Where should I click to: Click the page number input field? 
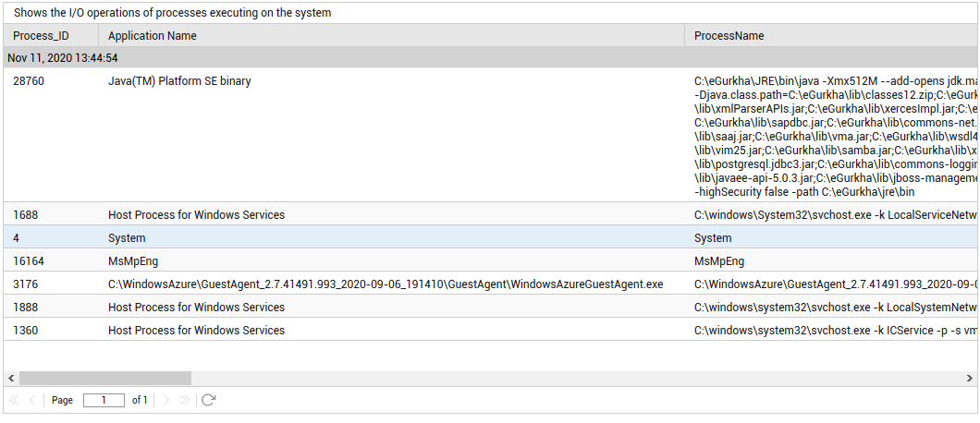pos(104,400)
